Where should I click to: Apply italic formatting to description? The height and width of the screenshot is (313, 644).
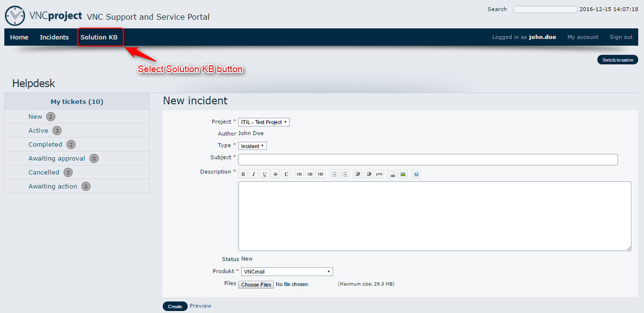tap(254, 174)
